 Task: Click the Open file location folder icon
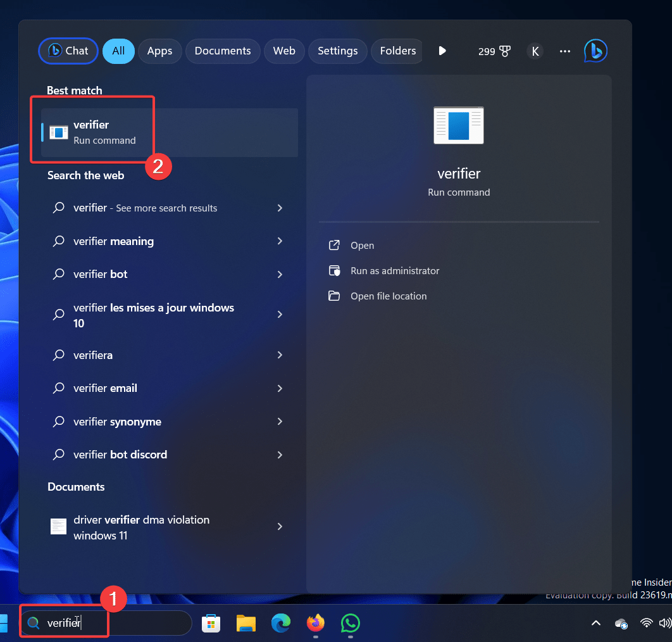point(334,296)
